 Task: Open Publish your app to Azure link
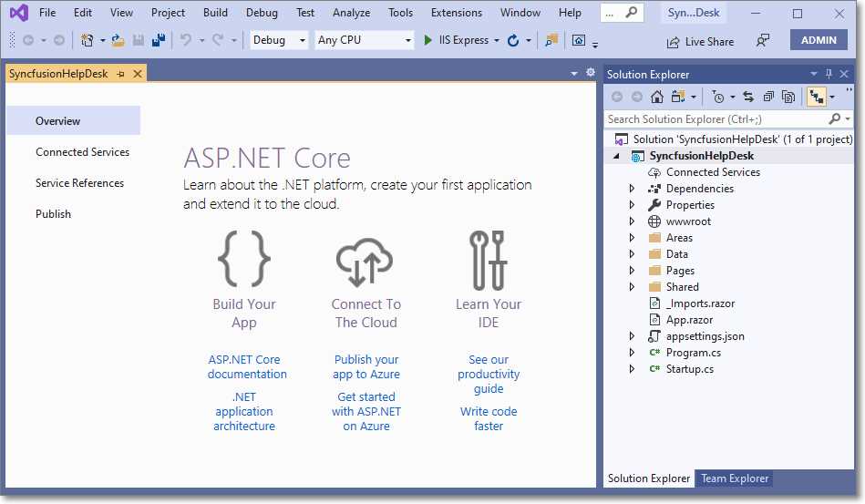pos(366,366)
